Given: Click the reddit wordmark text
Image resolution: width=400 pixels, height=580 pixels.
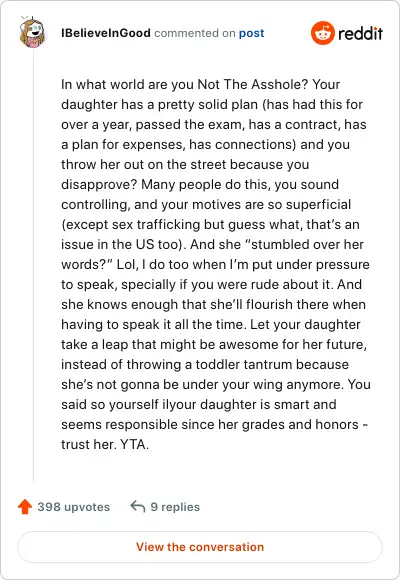Looking at the screenshot, I should (x=360, y=33).
